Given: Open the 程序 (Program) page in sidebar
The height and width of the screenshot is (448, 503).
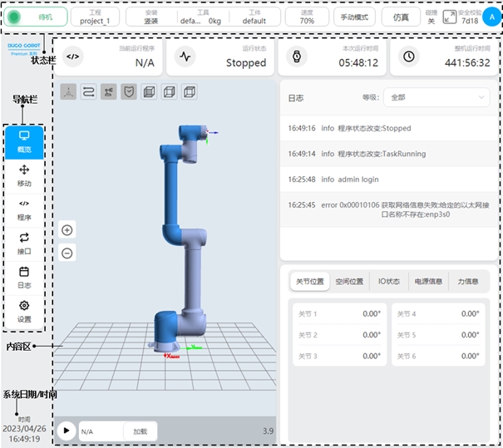Looking at the screenshot, I should click(24, 209).
